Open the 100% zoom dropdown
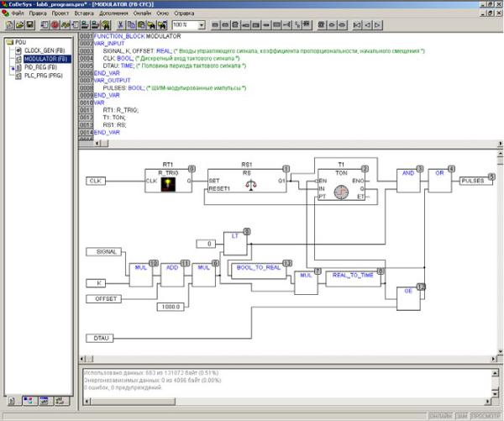Screen dimensions: 504x421 pyautogui.click(x=202, y=26)
